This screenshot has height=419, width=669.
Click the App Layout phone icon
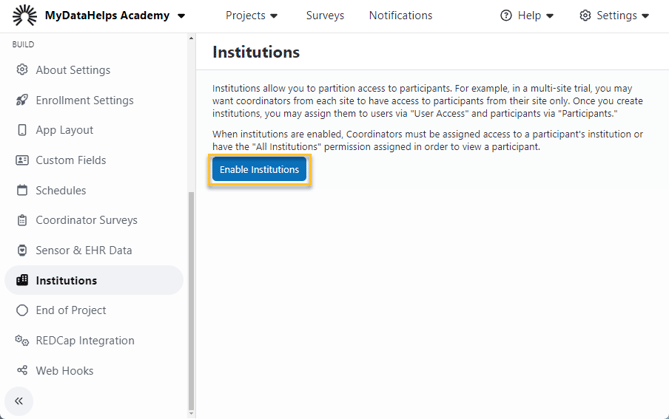coord(22,130)
